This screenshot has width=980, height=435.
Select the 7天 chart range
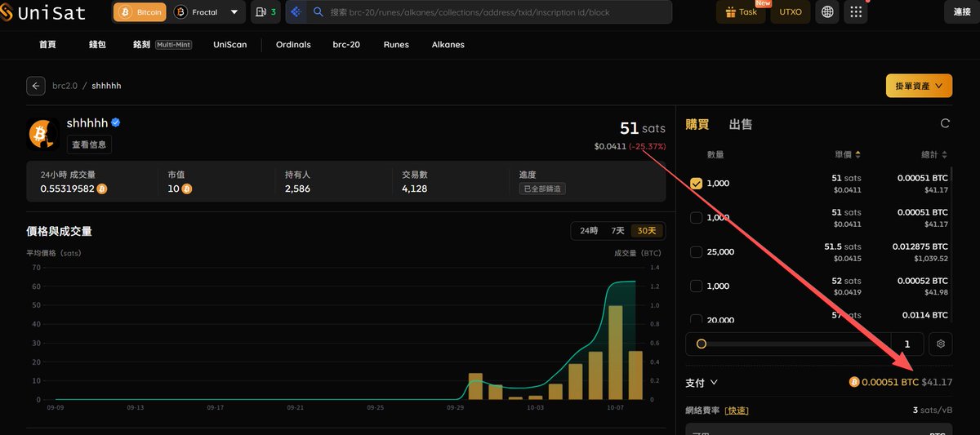pyautogui.click(x=618, y=231)
